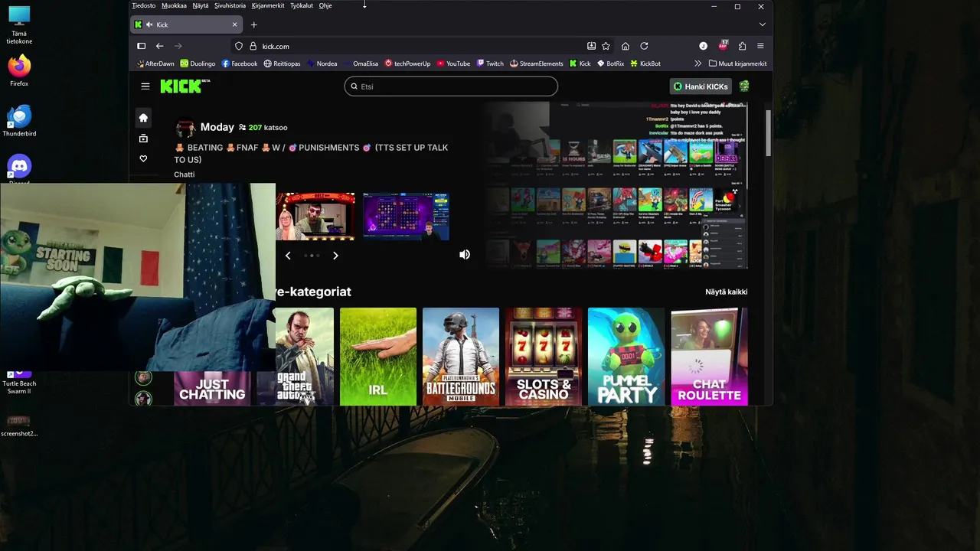Open the Firefox account J icon
The width and height of the screenshot is (980, 551).
[x=703, y=46]
